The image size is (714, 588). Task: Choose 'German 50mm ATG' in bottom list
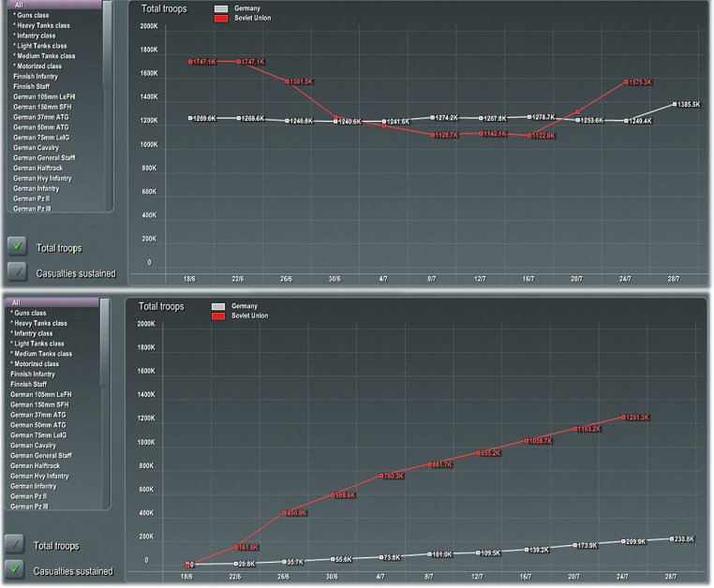pos(38,425)
